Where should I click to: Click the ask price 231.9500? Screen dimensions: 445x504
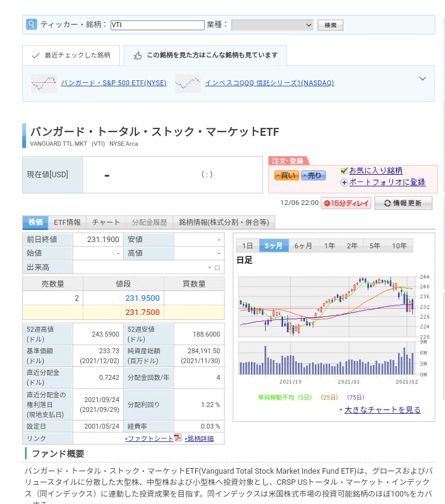(x=142, y=298)
